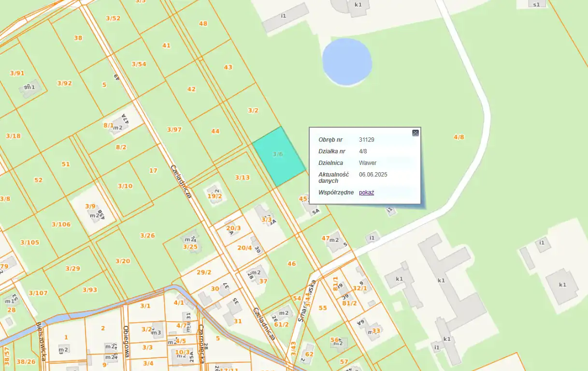Select parcel 48 on the map

203,24
